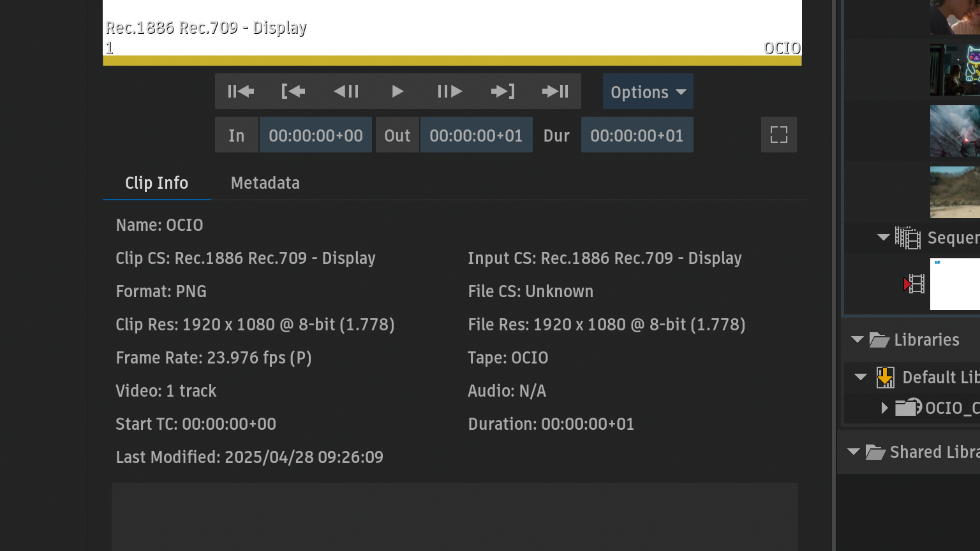Open the Options dropdown
The image size is (980, 551).
648,92
